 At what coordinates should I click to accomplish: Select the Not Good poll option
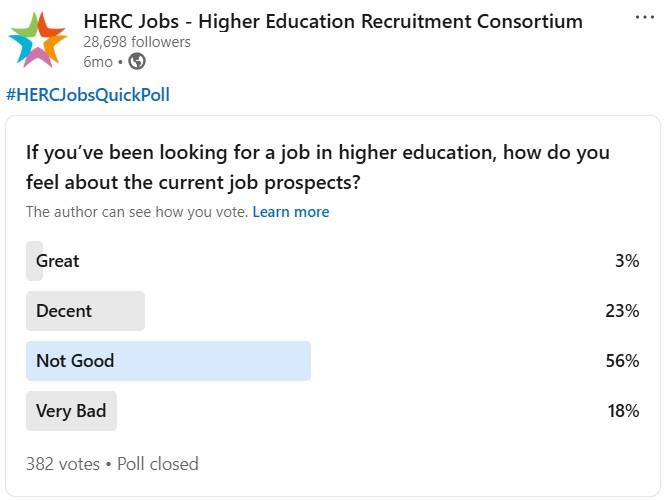tap(75, 361)
